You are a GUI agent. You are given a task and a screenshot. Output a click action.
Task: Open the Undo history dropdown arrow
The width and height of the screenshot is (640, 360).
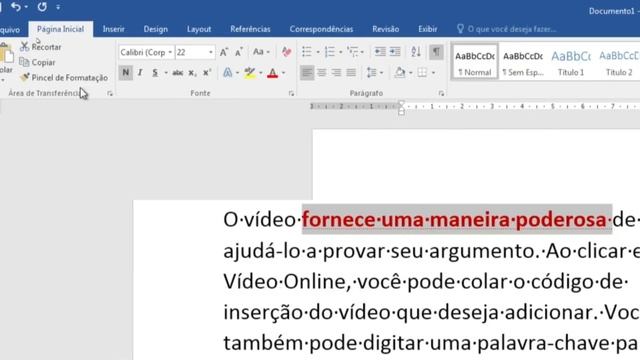tap(26, 7)
